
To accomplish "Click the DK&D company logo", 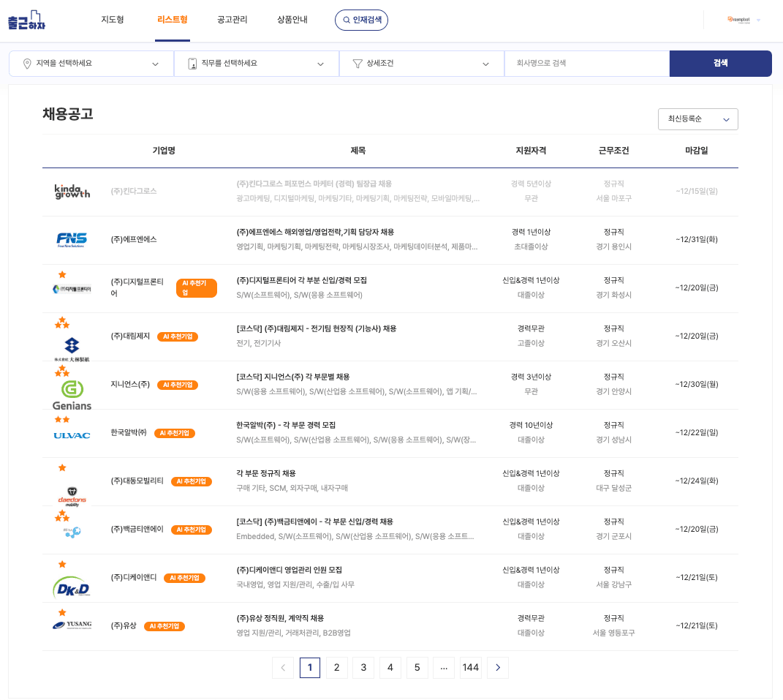I will pos(72,588).
